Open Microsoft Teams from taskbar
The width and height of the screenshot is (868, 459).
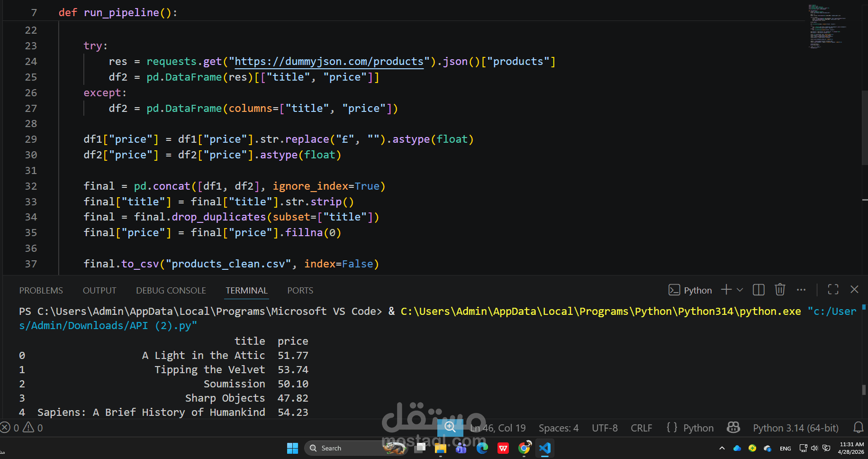[461, 448]
